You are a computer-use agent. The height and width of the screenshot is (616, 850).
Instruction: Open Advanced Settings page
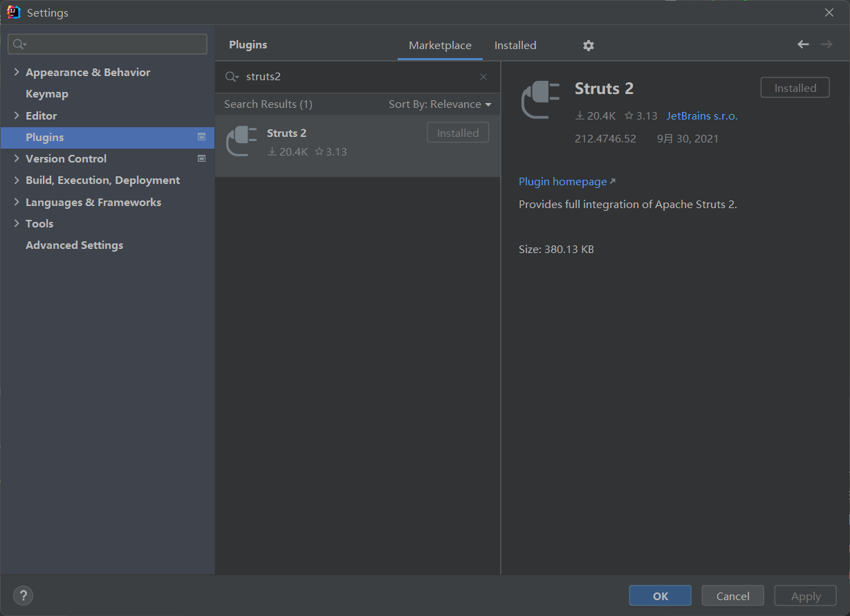coord(74,245)
